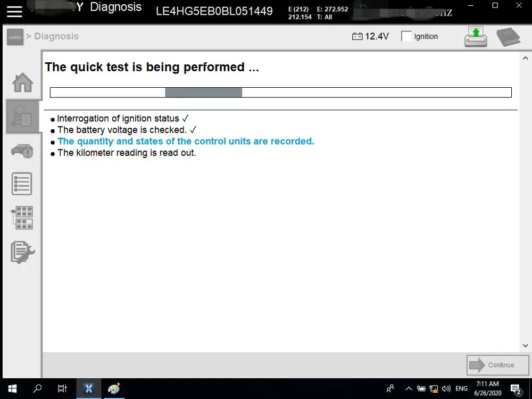Screen dimensions: 532x399
Task: Click the battery power tray icon
Action: (x=421, y=389)
